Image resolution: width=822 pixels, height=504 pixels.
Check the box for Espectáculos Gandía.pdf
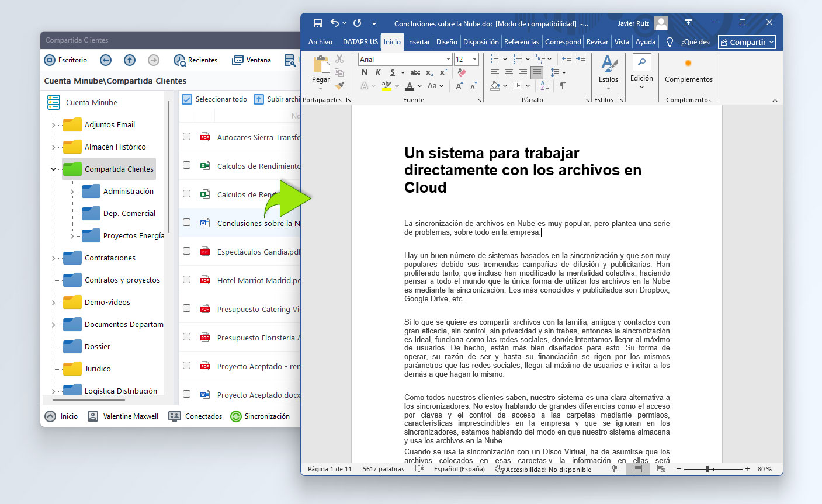186,251
